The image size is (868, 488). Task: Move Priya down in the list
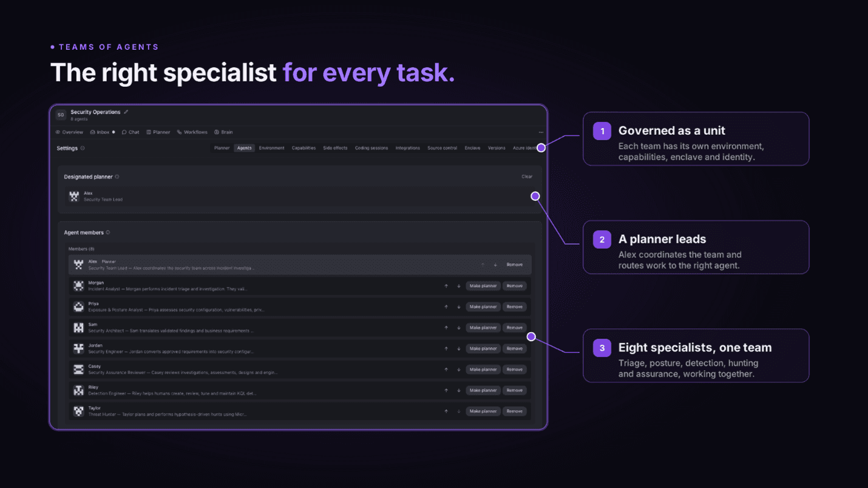pyautogui.click(x=459, y=307)
